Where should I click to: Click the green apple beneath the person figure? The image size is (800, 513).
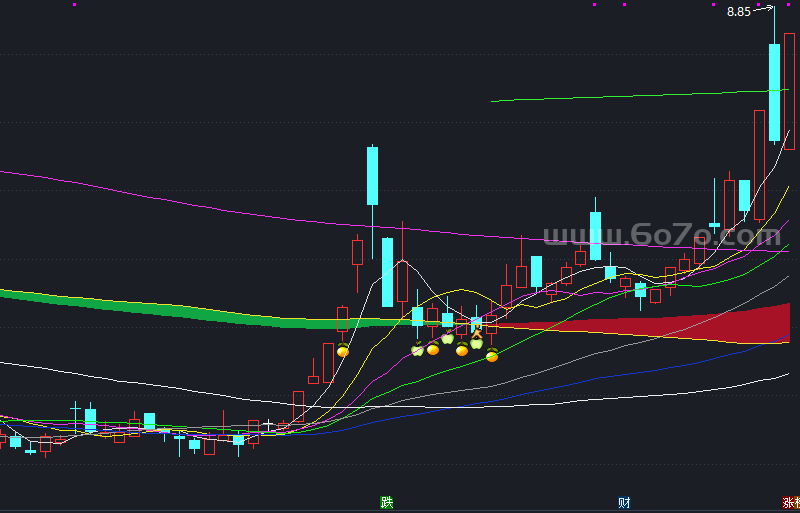click(x=477, y=343)
